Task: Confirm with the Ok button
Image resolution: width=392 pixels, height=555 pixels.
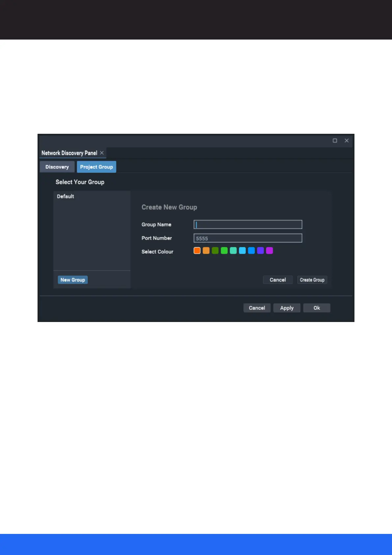Action: click(317, 308)
